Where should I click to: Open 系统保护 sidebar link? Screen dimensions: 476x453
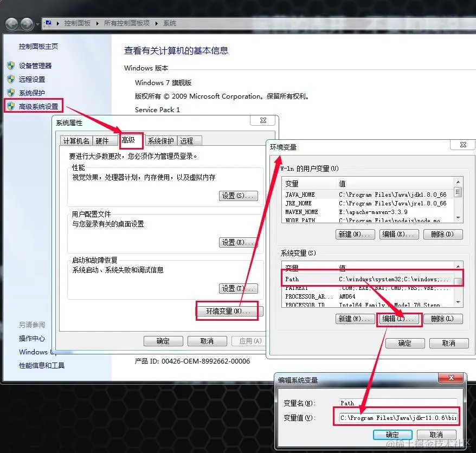point(32,93)
